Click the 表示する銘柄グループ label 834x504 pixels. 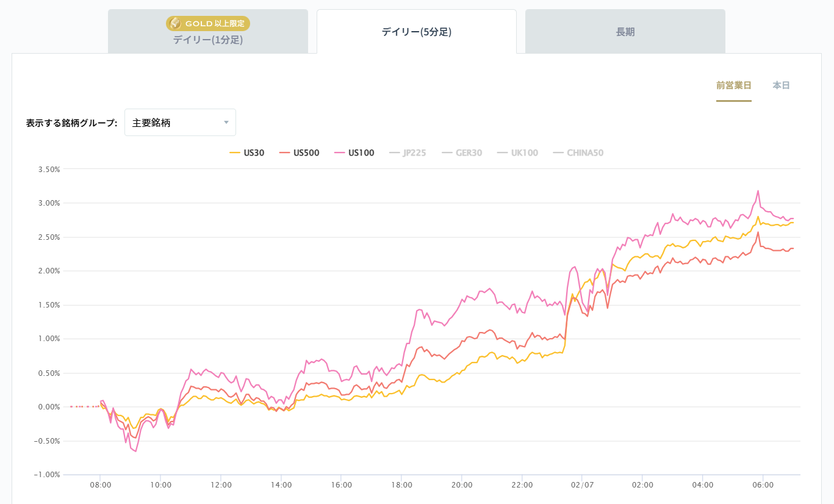[x=71, y=123]
